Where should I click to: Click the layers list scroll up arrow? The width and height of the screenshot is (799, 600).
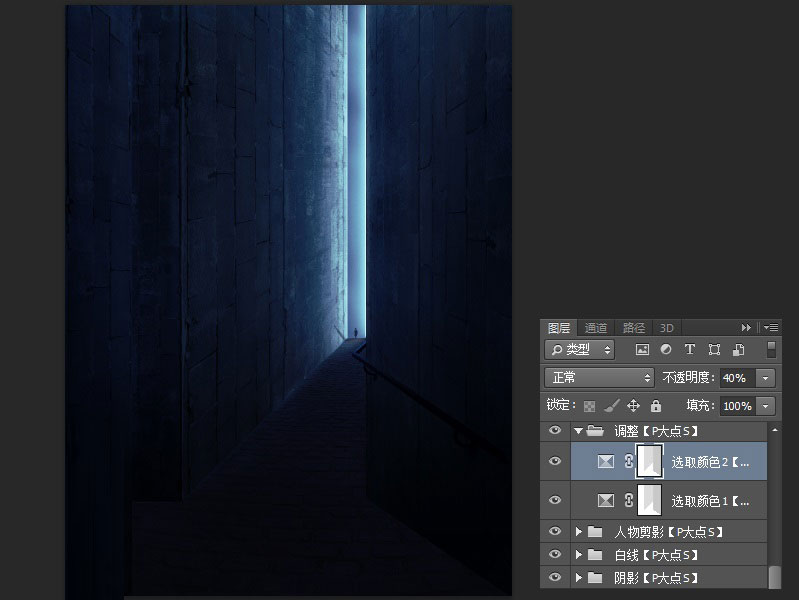pos(775,431)
